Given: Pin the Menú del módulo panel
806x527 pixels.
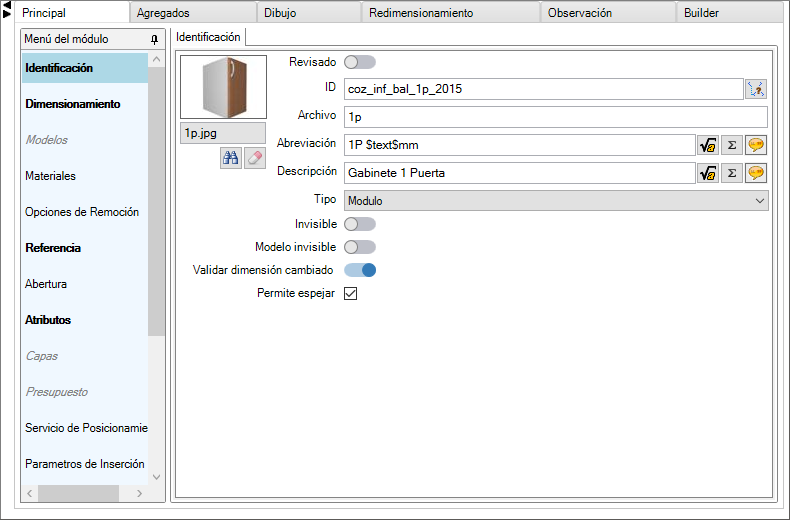Looking at the screenshot, I should 154,39.
